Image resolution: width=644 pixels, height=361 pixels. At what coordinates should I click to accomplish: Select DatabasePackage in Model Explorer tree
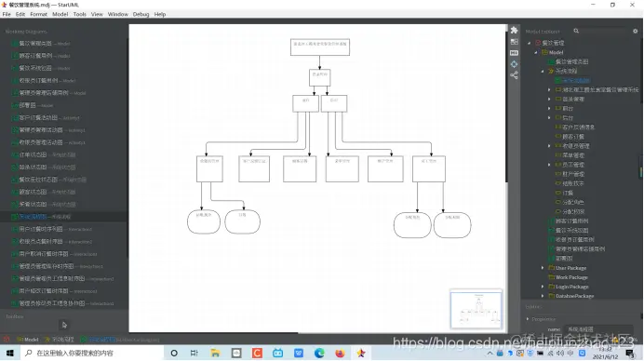574,296
